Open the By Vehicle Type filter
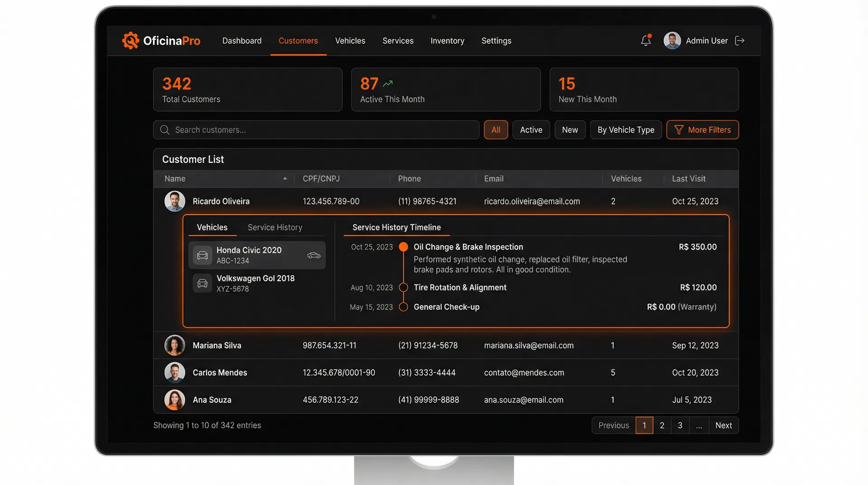The width and height of the screenshot is (868, 485). (x=625, y=130)
